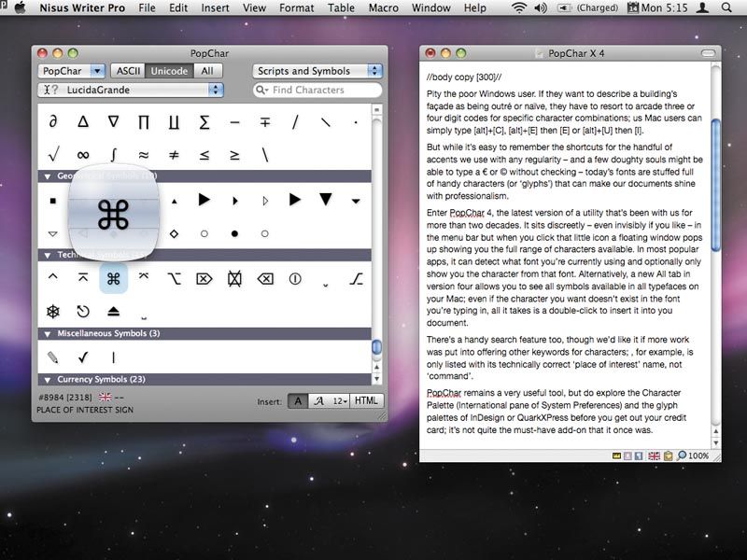Set insert mode to plain A
The width and height of the screenshot is (747, 560).
click(298, 401)
